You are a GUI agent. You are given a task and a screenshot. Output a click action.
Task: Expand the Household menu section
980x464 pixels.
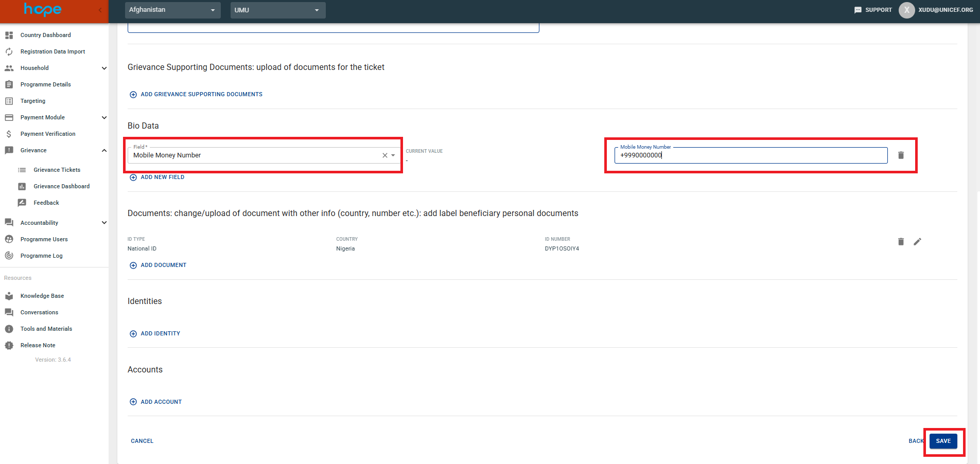(x=104, y=68)
